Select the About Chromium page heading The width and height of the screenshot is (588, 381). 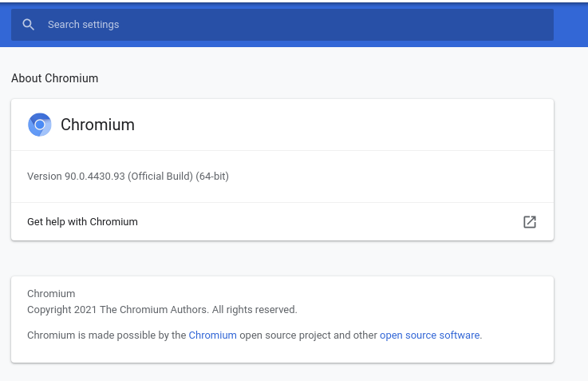55,78
